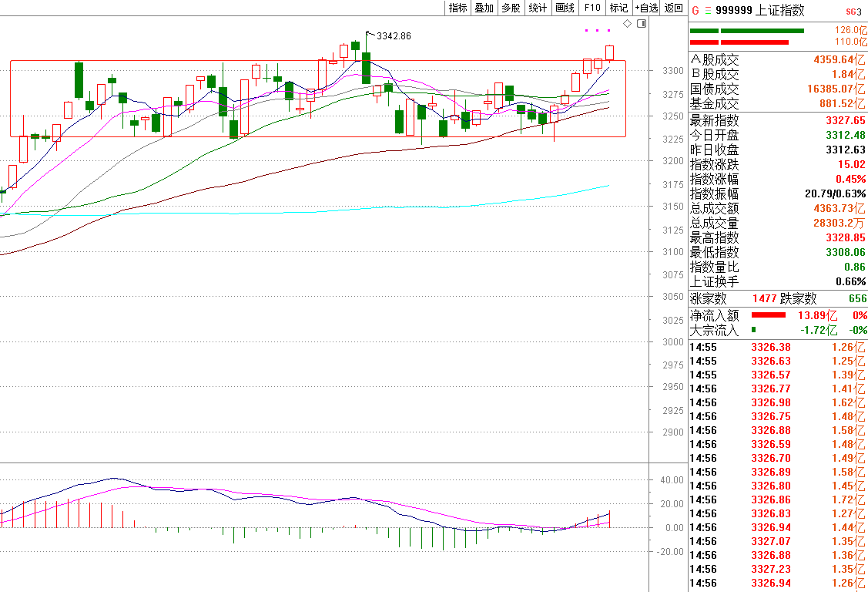Click the 3300 price axis label
Screen dimensions: 868x592
[673, 71]
